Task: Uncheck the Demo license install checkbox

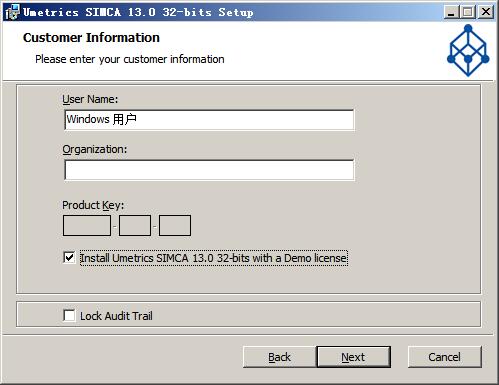Action: [69, 258]
